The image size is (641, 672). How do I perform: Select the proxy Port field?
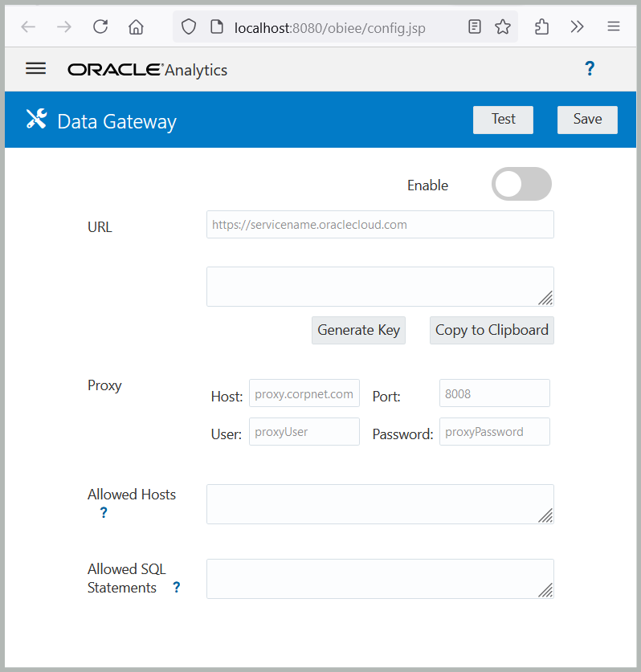coord(494,393)
